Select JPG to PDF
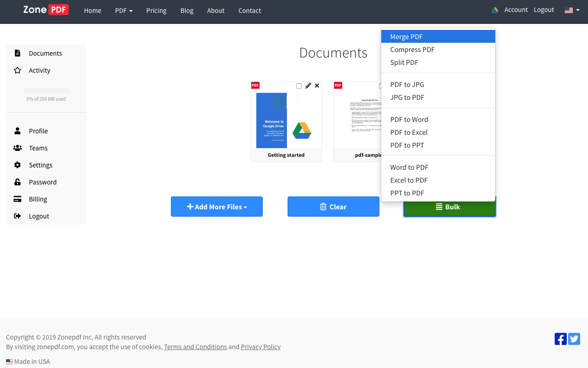588x368 pixels. pyautogui.click(x=438, y=97)
